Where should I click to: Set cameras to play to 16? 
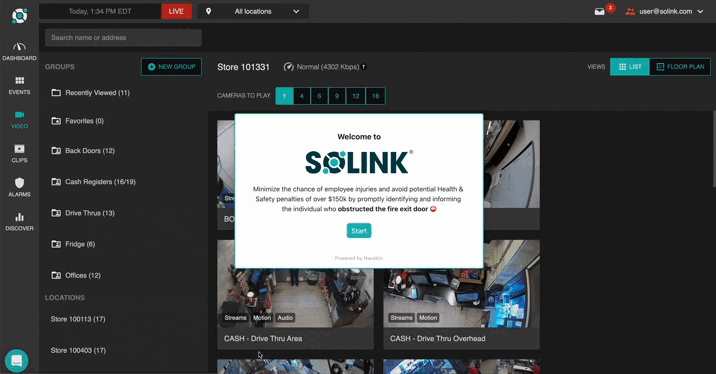click(375, 96)
